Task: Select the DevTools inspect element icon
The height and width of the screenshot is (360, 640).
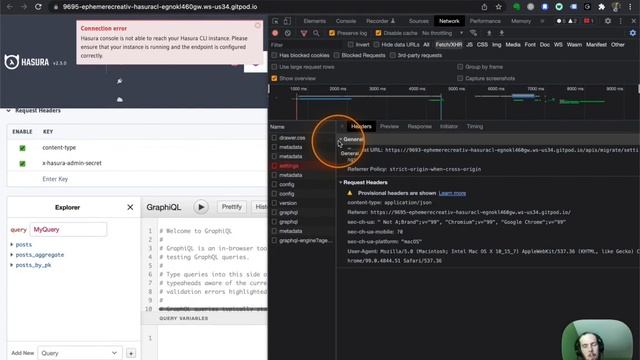Action: 276,21
